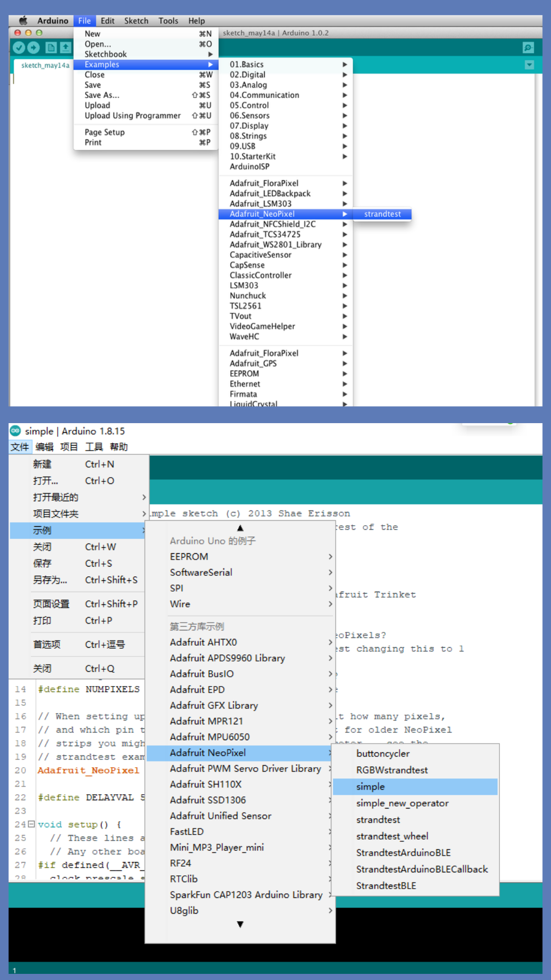Expand the 10.StarterKit examples submenu
The height and width of the screenshot is (980, 551).
pyautogui.click(x=286, y=156)
